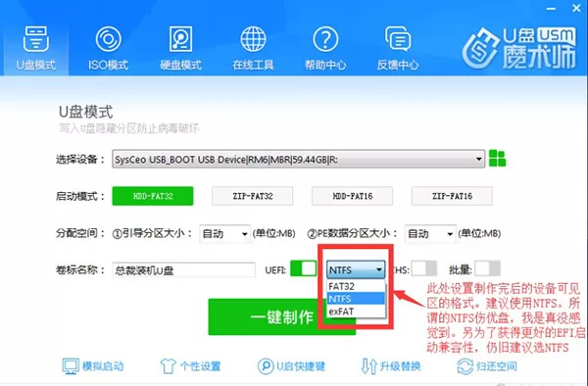Switch to ISO模式 disc icon
The width and height of the screenshot is (588, 386).
pos(108,39)
